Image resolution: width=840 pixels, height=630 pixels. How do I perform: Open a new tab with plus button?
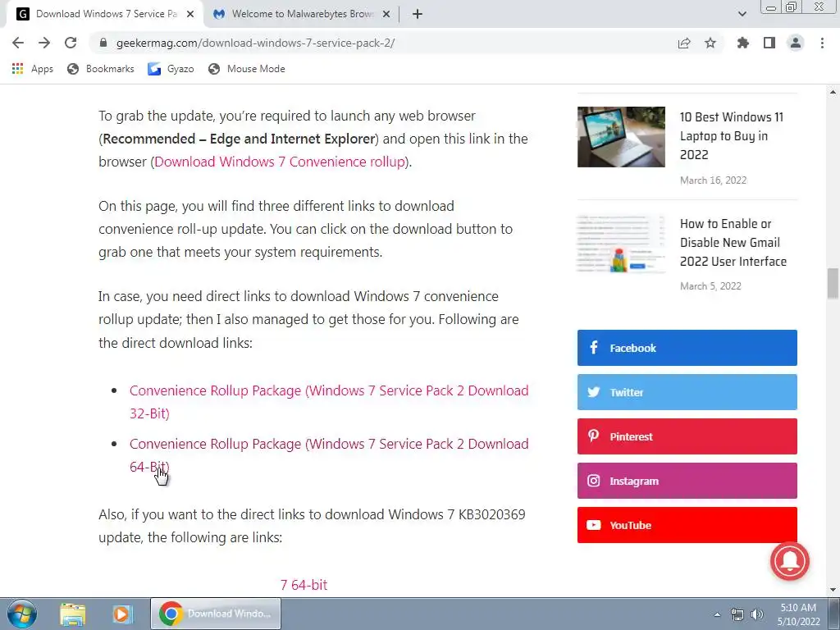point(418,14)
